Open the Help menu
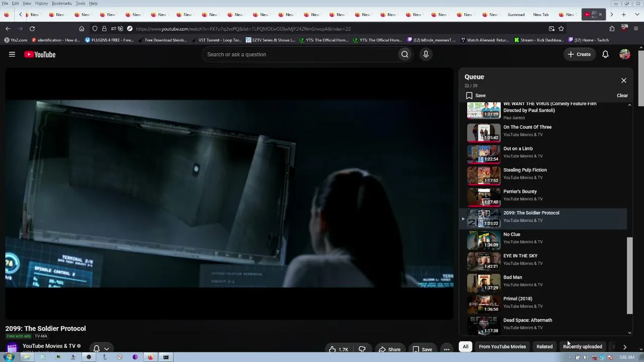 [94, 4]
